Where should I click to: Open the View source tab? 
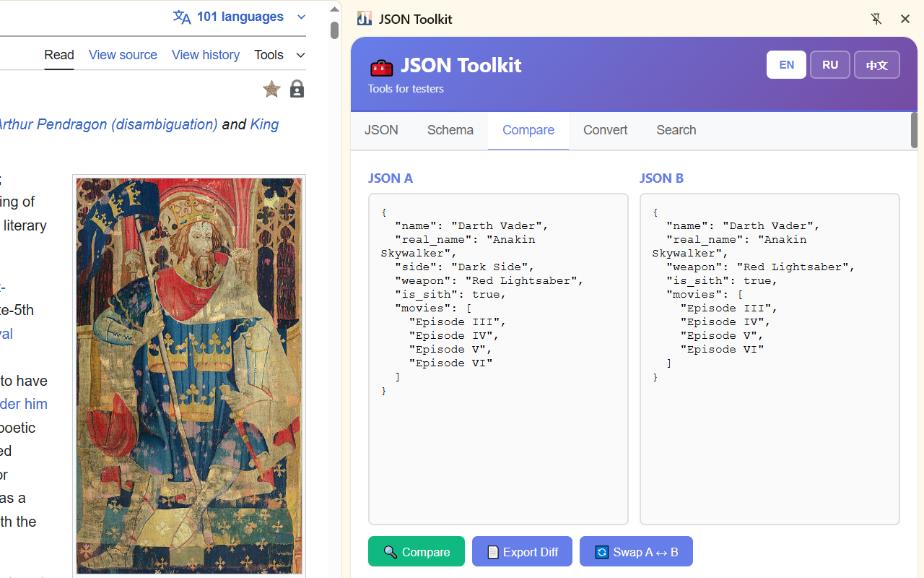123,55
